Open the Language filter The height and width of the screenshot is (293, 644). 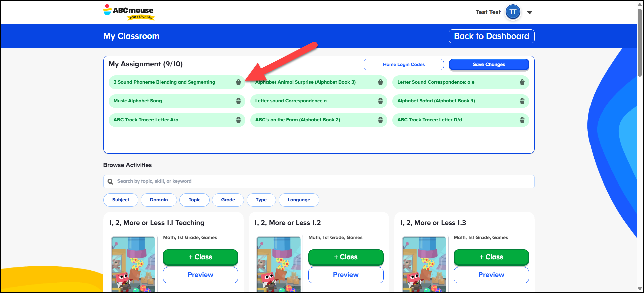[x=299, y=200]
